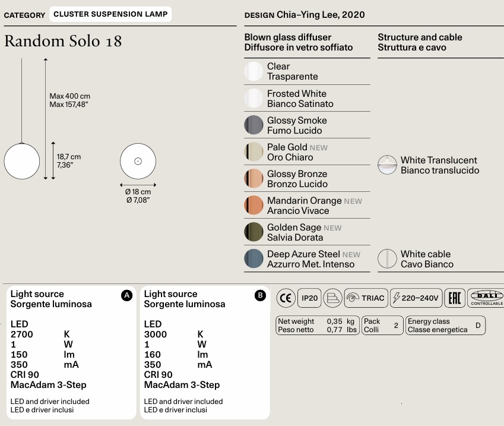The width and height of the screenshot is (504, 426).
Task: Click the CE certification icon
Action: (286, 298)
